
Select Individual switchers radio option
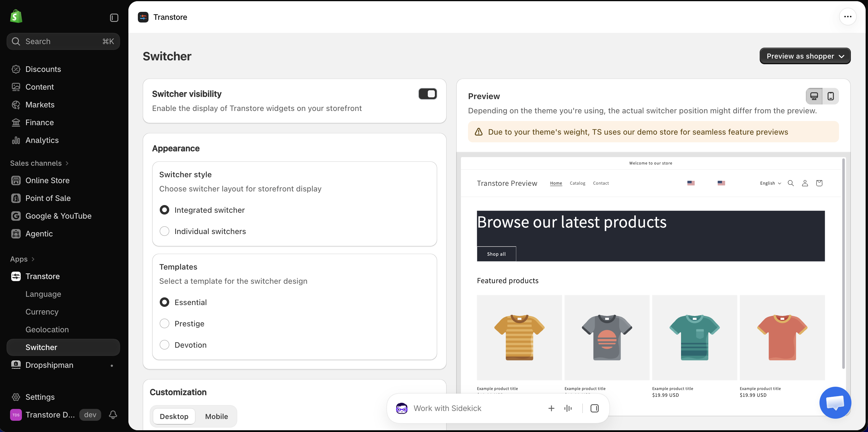point(164,231)
